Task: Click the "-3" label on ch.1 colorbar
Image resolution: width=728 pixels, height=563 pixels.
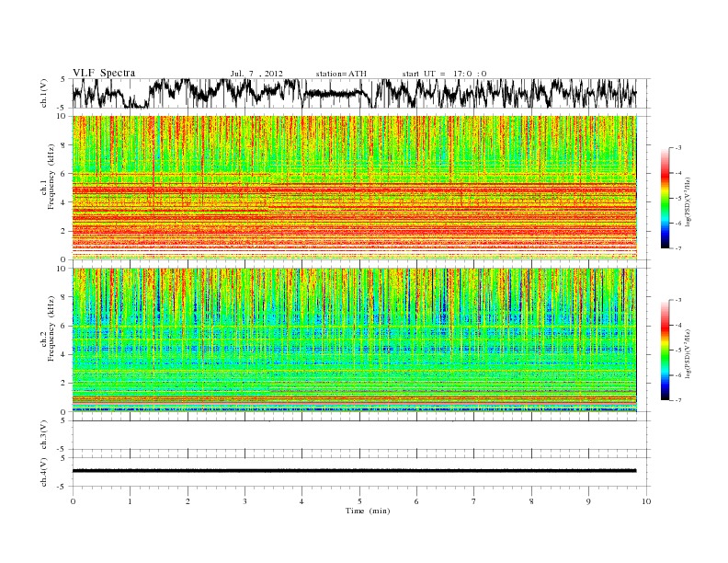Action: (x=678, y=148)
